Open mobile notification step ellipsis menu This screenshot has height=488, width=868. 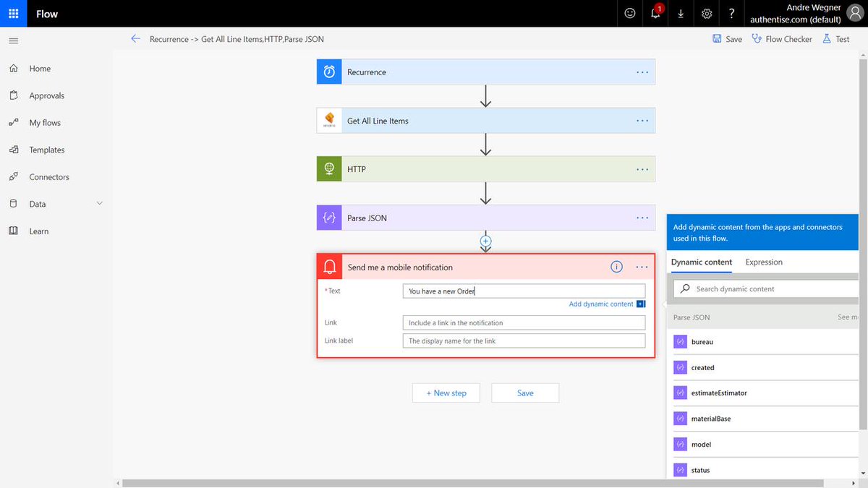[642, 267]
